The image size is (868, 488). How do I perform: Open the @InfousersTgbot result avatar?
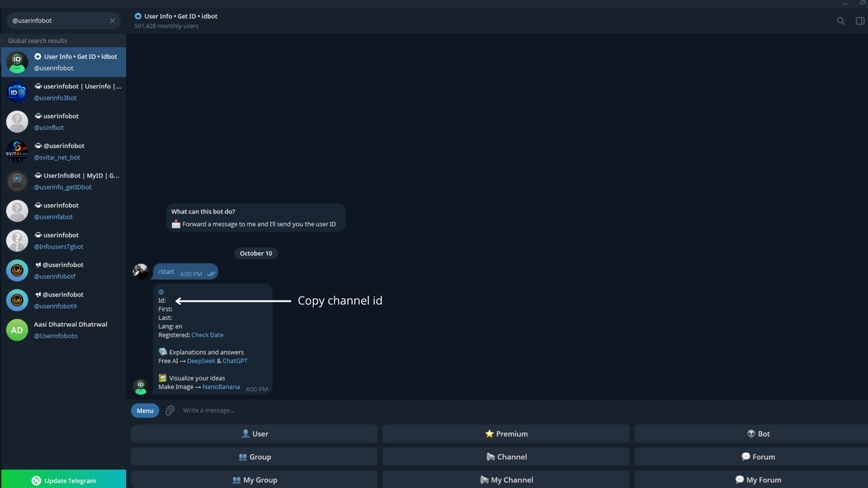coord(17,241)
